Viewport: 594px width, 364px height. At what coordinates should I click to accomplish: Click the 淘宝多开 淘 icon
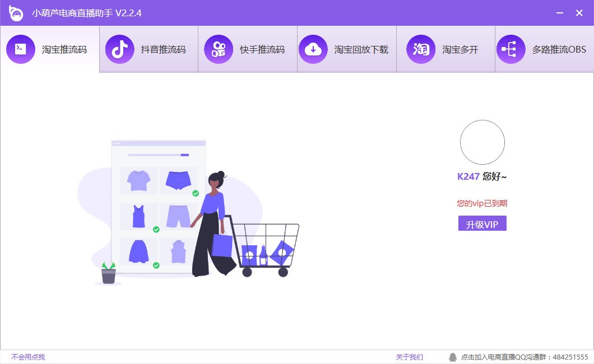[421, 49]
